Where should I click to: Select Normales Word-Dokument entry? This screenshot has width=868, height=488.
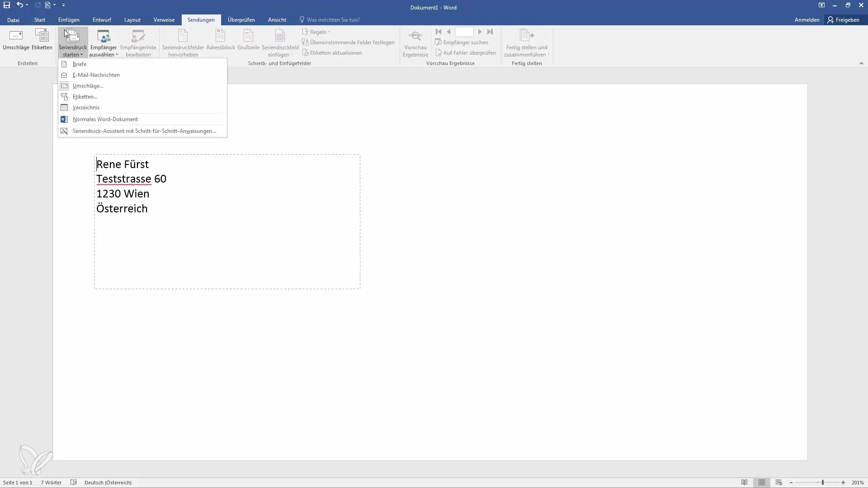142,119
